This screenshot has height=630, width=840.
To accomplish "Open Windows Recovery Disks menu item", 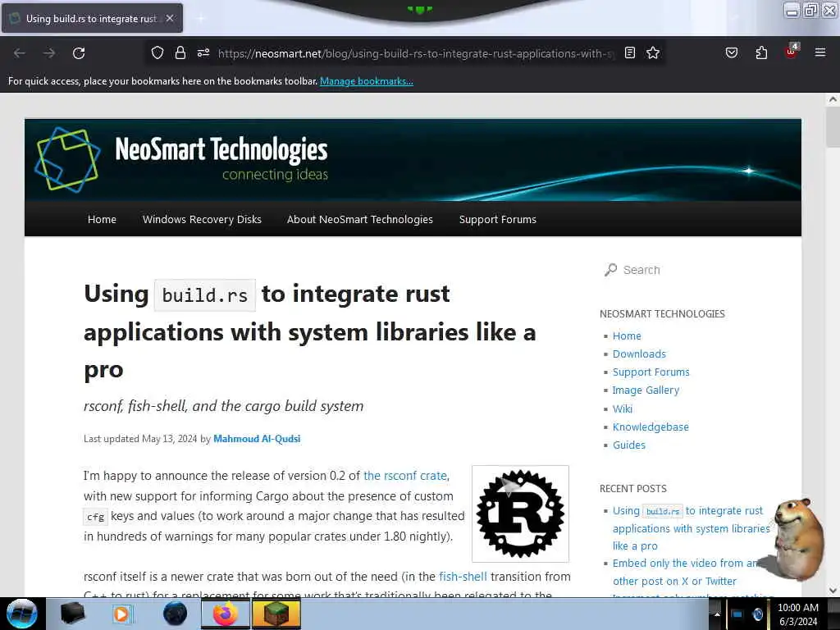I will click(202, 219).
